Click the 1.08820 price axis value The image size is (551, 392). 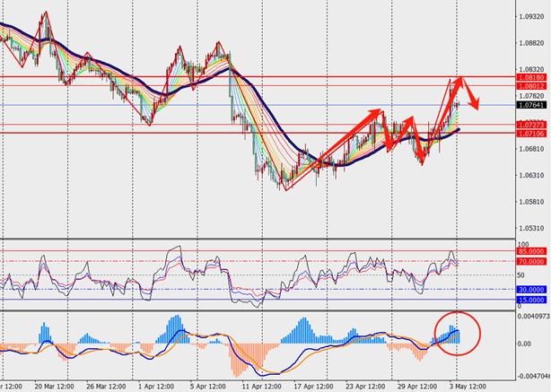[x=531, y=43]
